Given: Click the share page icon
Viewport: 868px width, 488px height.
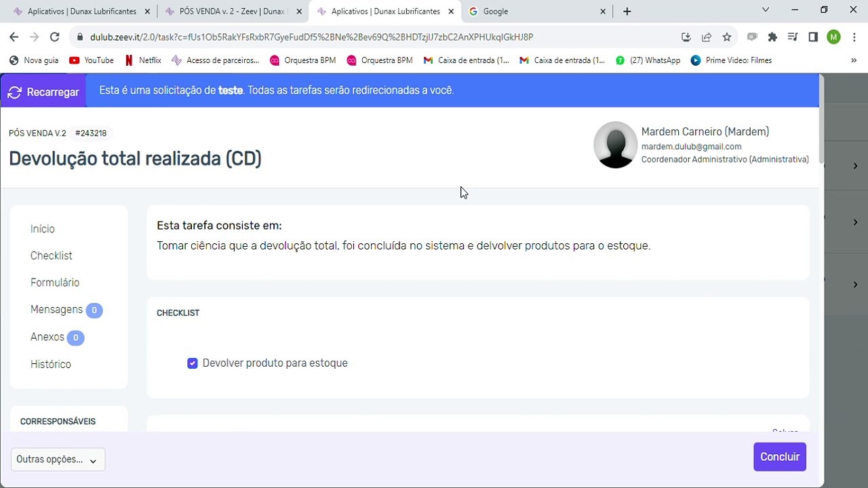Looking at the screenshot, I should (707, 37).
